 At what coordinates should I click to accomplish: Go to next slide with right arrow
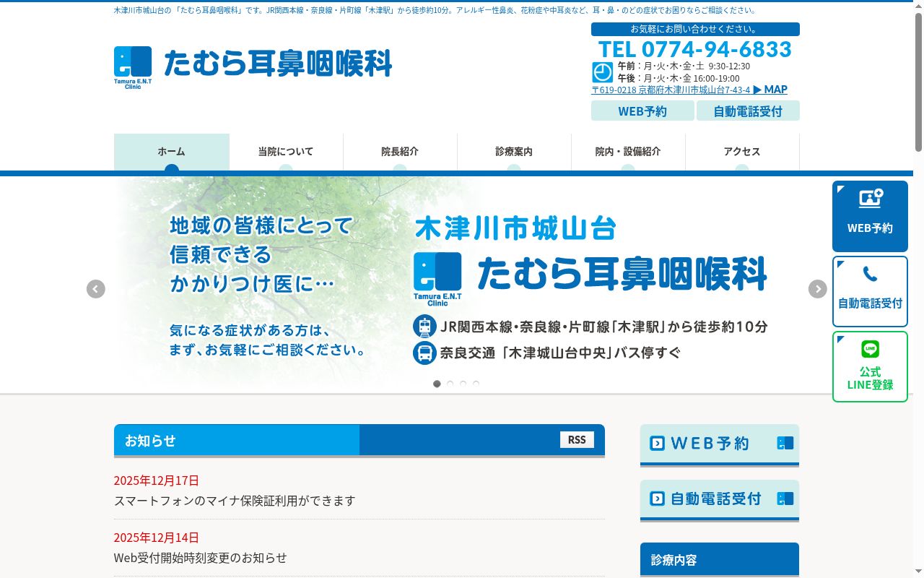coord(817,289)
